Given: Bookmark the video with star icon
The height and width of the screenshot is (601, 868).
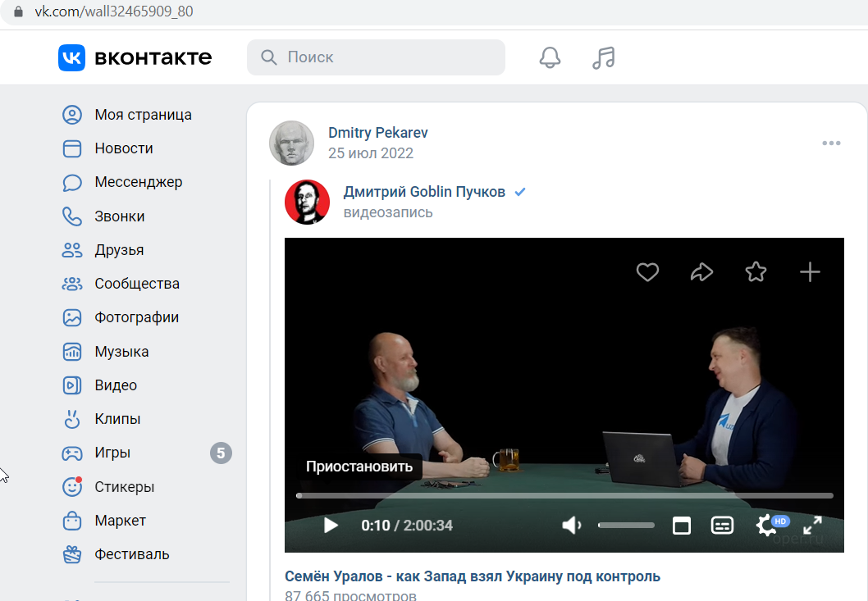Looking at the screenshot, I should coord(756,271).
